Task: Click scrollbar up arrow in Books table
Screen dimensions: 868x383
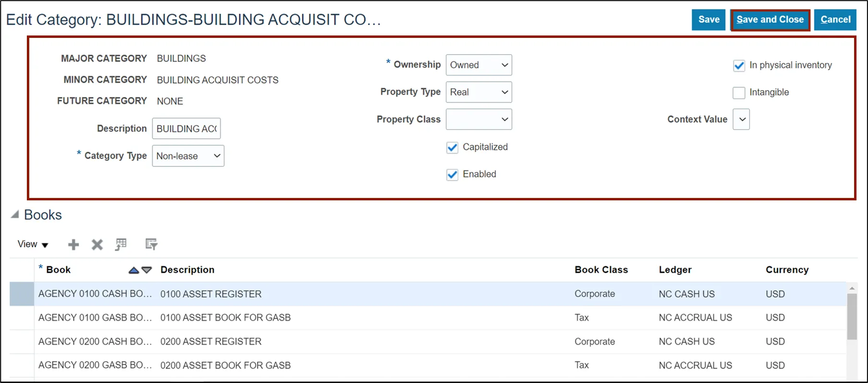Action: [x=852, y=288]
